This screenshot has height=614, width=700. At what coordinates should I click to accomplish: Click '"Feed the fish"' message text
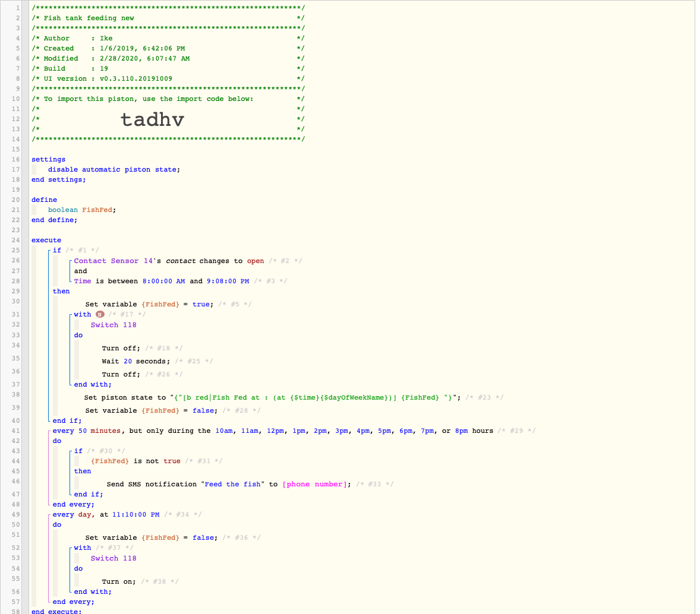coord(232,484)
